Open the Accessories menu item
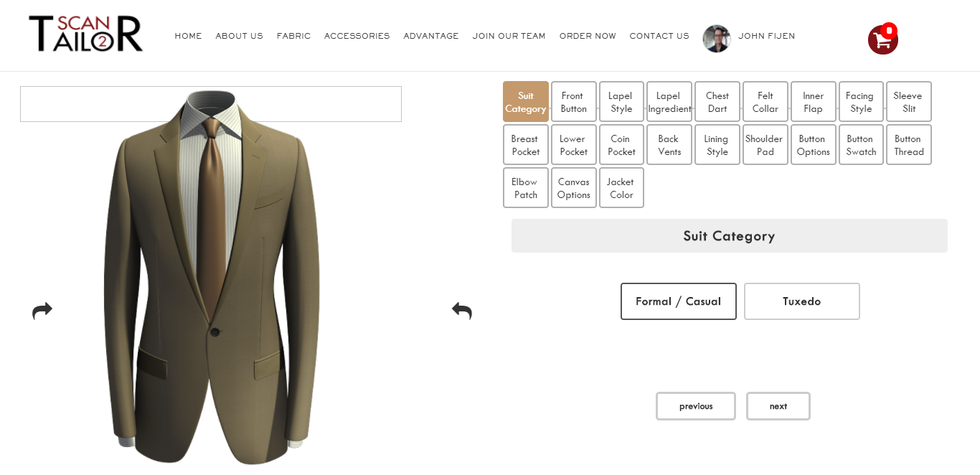The image size is (980, 475). pyautogui.click(x=357, y=36)
